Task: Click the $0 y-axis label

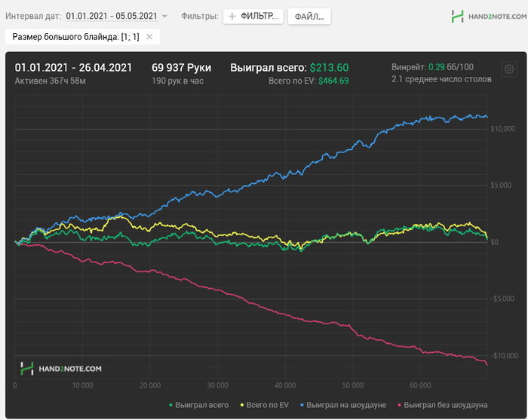Action: point(494,242)
